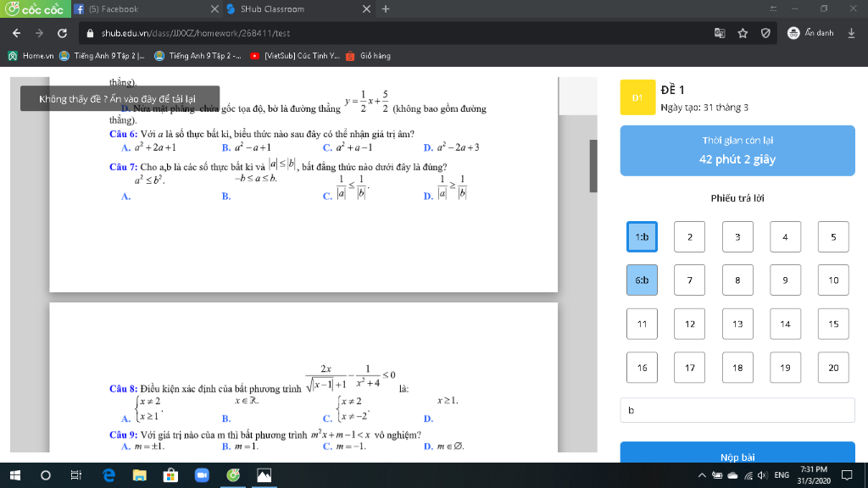The width and height of the screenshot is (868, 488).
Task: Go forward to next page
Action: [x=39, y=33]
